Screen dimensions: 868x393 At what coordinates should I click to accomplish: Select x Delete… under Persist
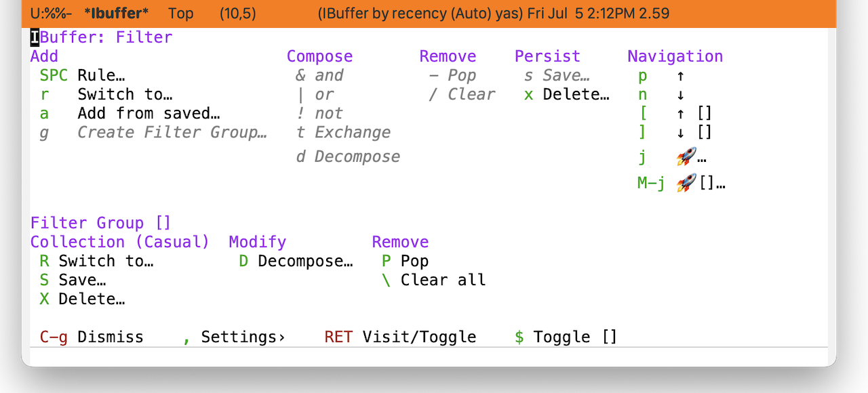click(x=567, y=94)
